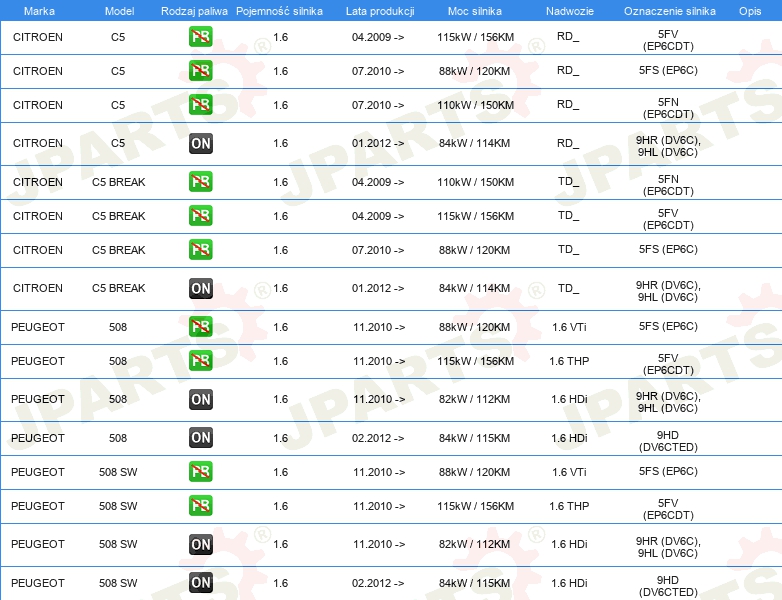Click diesel ON icon for Citroen C5 114KM

[x=200, y=144]
